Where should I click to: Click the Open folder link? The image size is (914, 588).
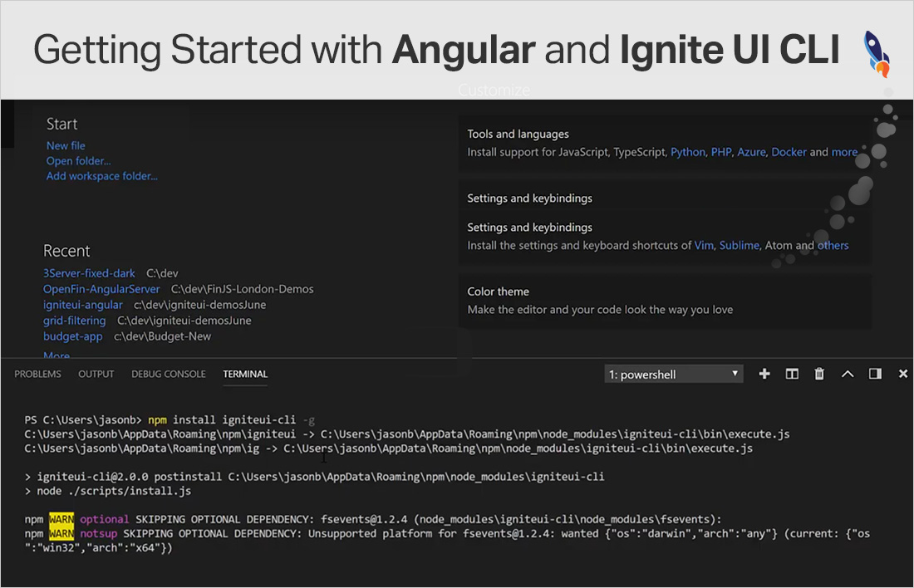(x=78, y=161)
